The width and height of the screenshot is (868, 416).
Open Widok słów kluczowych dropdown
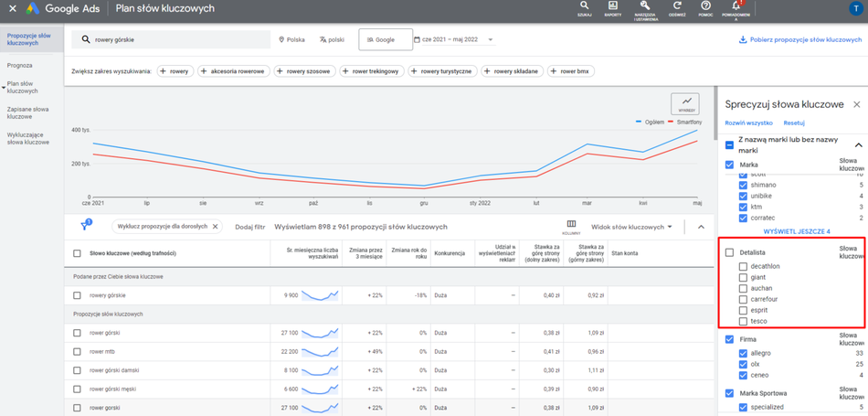coord(631,227)
